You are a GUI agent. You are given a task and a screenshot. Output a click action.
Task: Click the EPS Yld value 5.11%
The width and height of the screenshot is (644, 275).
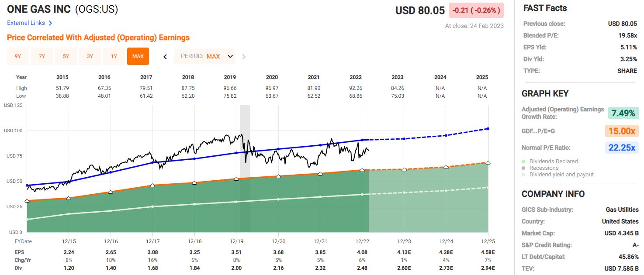point(628,47)
